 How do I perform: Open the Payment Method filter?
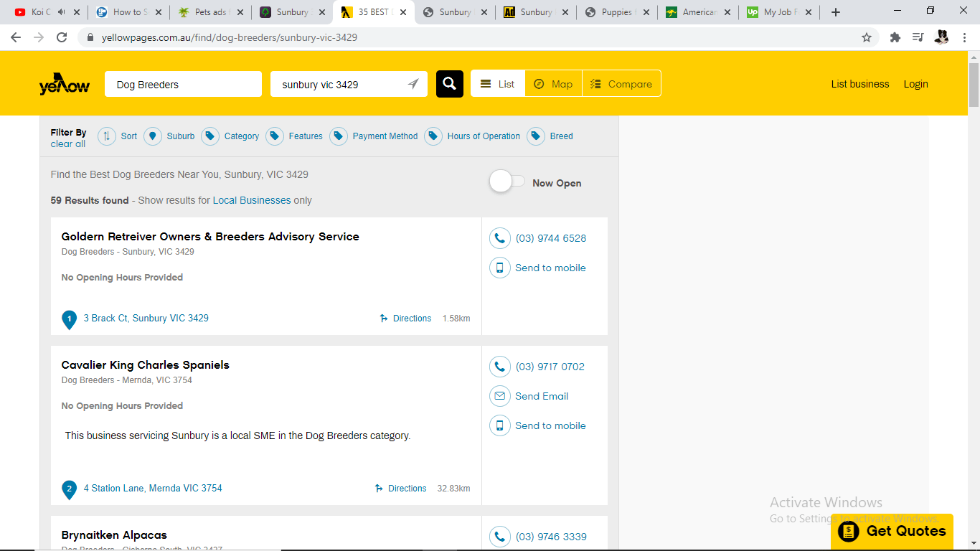click(374, 136)
